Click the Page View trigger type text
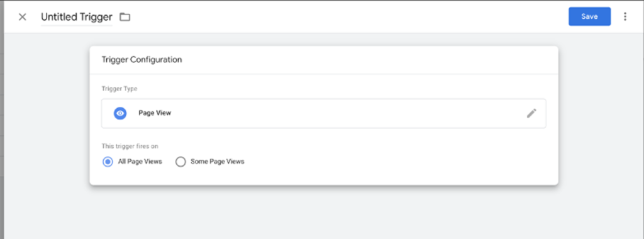Viewport: 644px width, 239px height. click(x=155, y=113)
